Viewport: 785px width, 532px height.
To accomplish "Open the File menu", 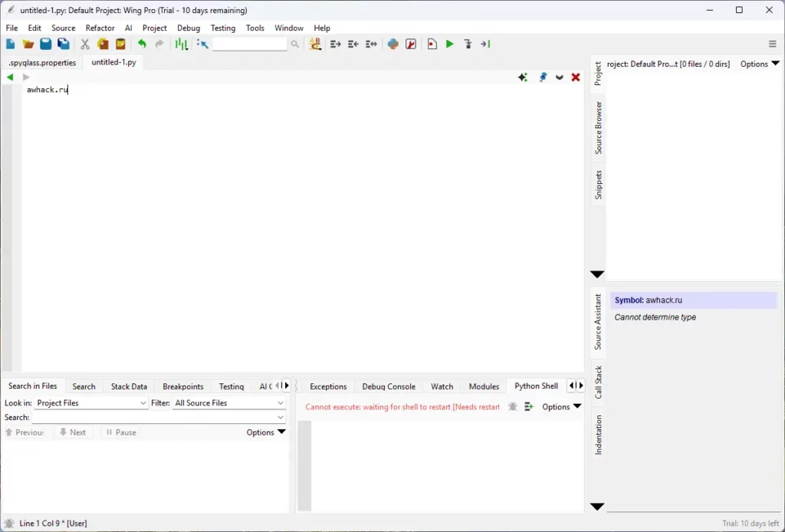I will click(11, 28).
